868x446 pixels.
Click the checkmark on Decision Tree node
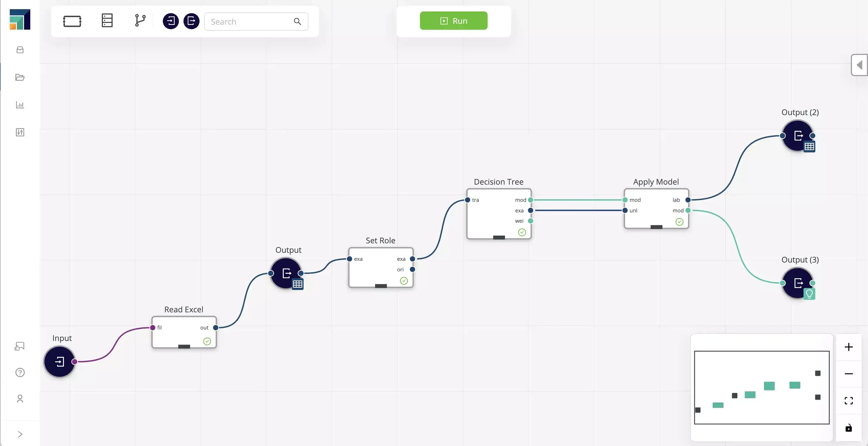coord(522,232)
